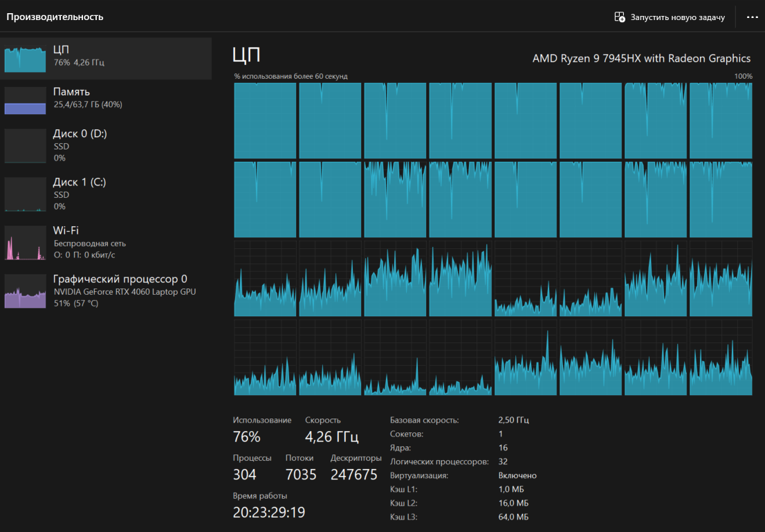The image size is (765, 532).
Task: Click the run new task icon
Action: [x=620, y=17]
